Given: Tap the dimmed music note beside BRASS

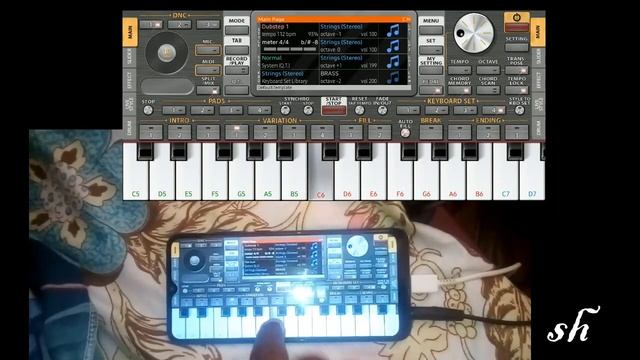Looking at the screenshot, I should (x=393, y=77).
